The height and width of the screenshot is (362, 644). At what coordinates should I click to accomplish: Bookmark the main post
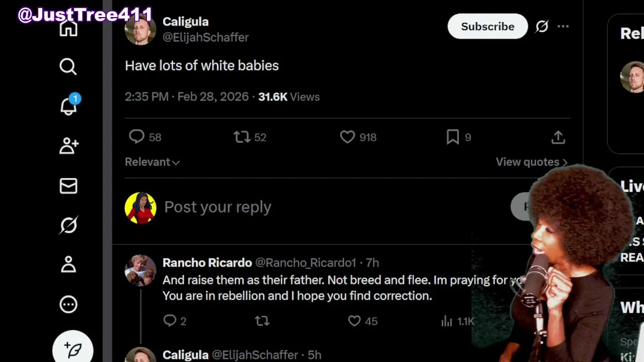[x=452, y=137]
